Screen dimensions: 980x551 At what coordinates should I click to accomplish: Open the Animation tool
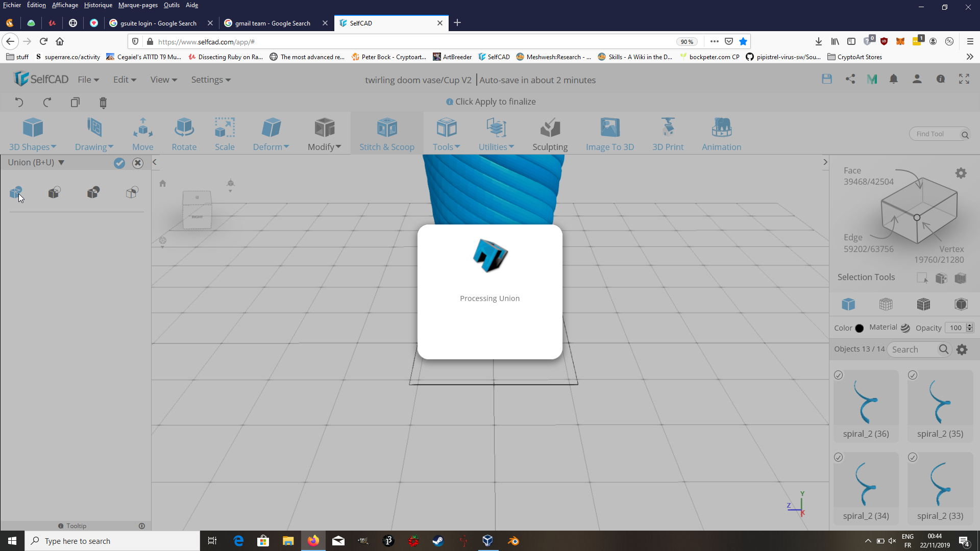[721, 134]
